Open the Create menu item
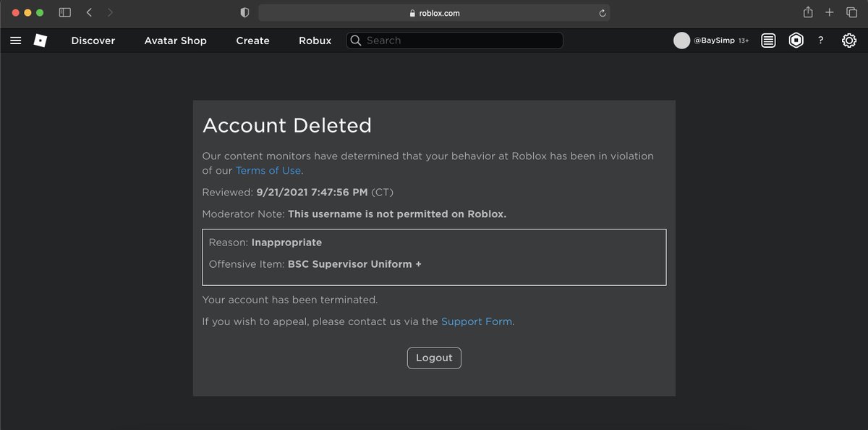Viewport: 868px width, 430px height. coord(253,41)
